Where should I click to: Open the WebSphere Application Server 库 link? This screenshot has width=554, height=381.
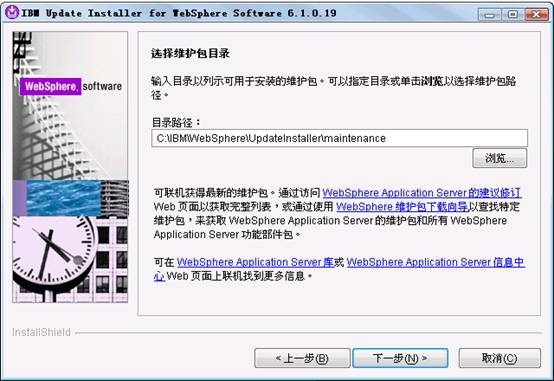(255, 262)
